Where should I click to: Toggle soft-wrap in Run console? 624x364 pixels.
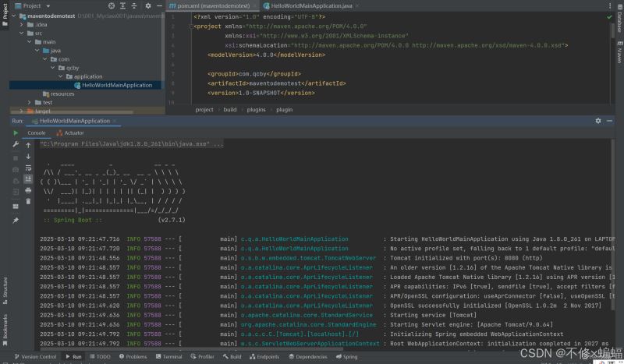click(x=28, y=168)
